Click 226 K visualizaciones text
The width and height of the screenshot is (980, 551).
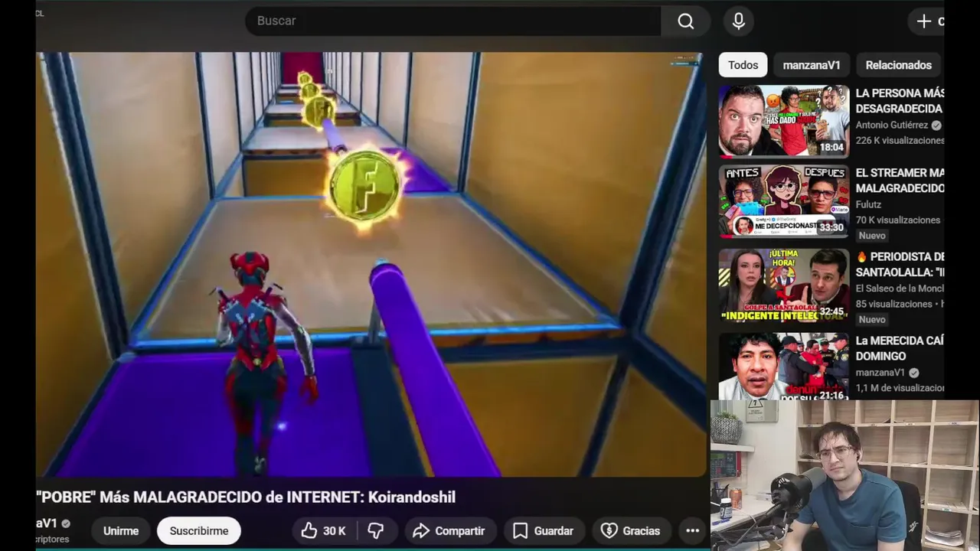(900, 141)
